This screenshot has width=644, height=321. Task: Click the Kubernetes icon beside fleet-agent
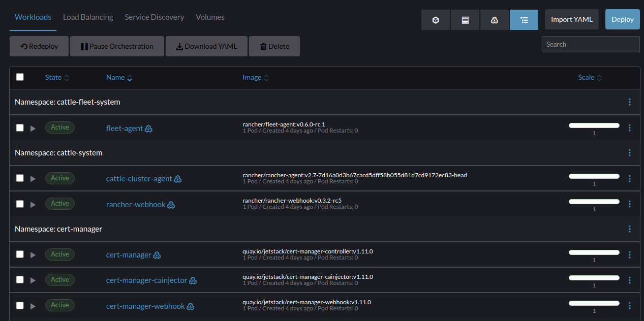click(148, 129)
